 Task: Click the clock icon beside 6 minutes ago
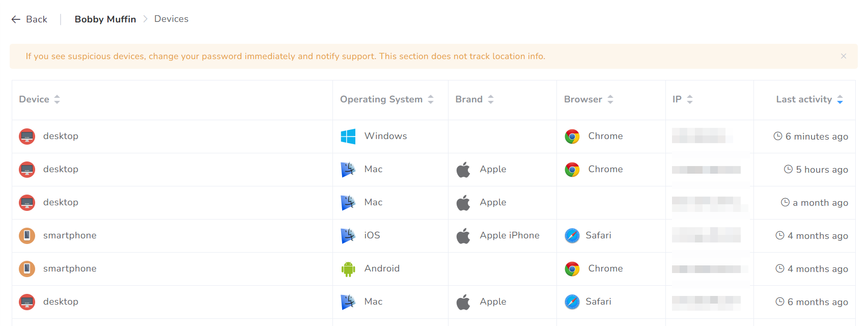(x=778, y=136)
